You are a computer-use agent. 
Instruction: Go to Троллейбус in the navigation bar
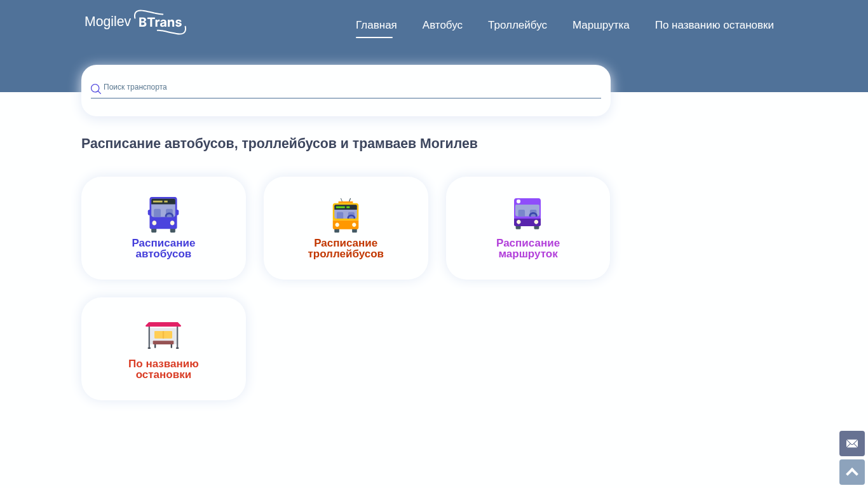tap(517, 25)
